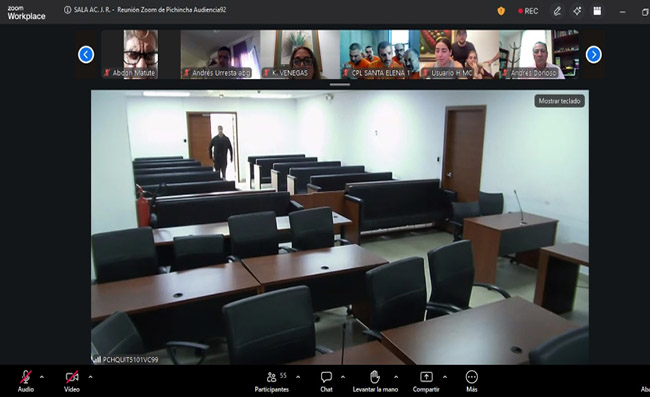Expand arrow next to Levantar la mano

click(x=396, y=377)
